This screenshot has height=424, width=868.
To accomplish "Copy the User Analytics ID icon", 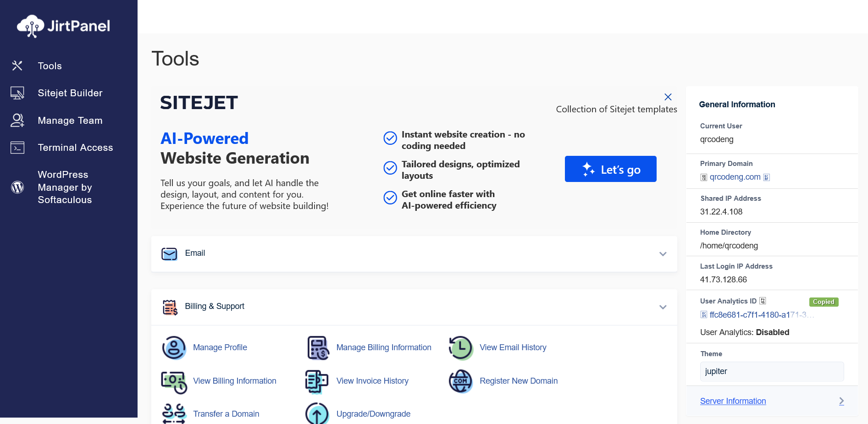I will click(763, 301).
